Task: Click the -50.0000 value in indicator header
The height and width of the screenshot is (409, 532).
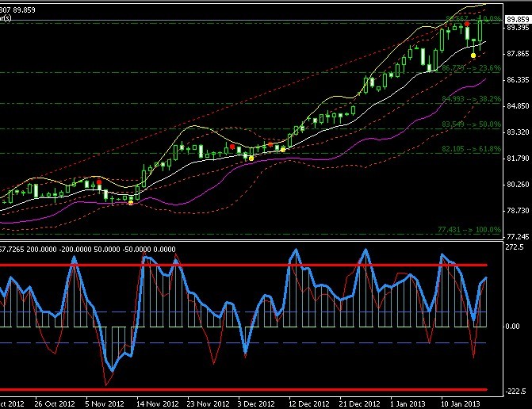Action: 136,249
